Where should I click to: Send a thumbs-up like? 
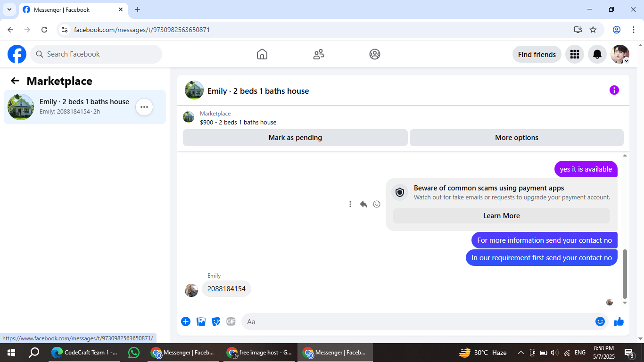click(619, 321)
